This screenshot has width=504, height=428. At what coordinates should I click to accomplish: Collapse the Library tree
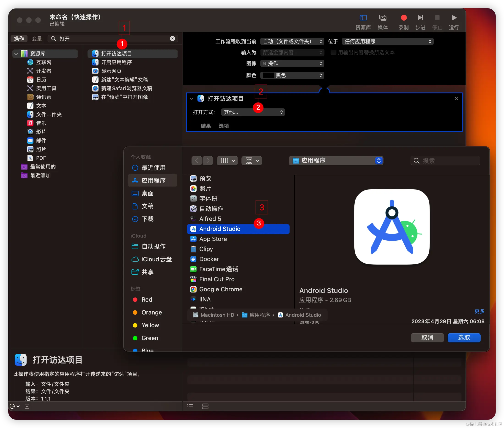[x=16, y=54]
